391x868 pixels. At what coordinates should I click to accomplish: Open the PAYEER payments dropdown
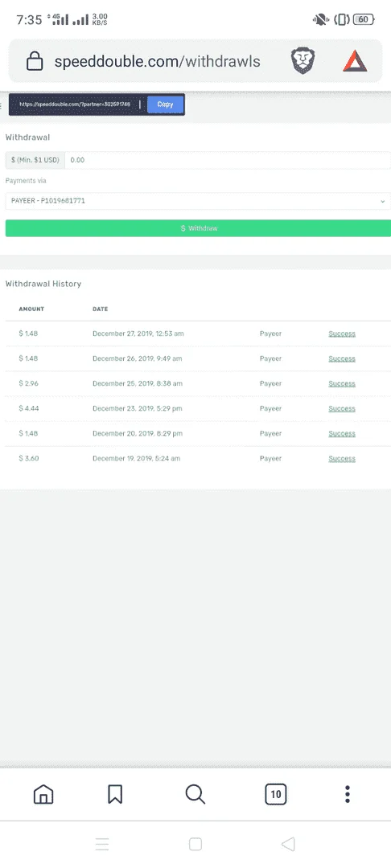pyautogui.click(x=198, y=201)
